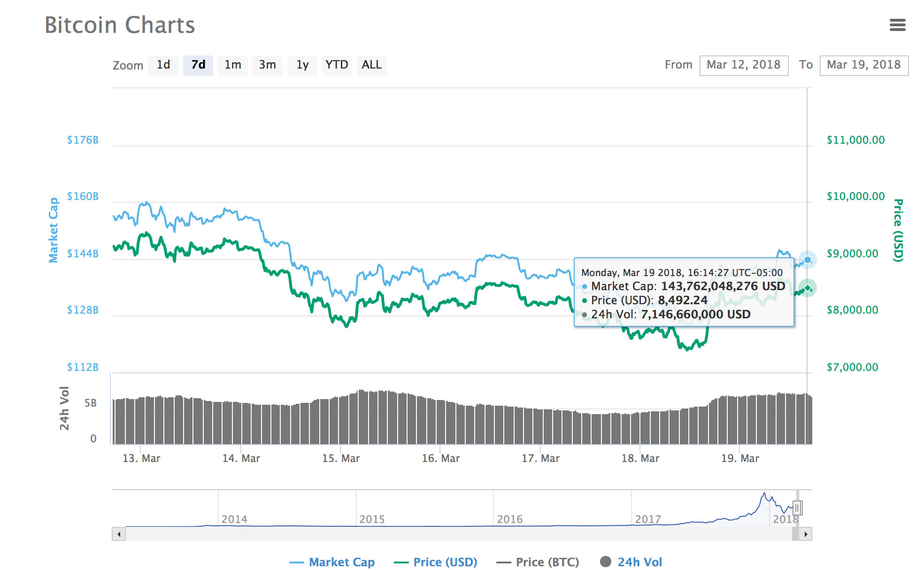
Task: Click the Bitcoin Charts title
Action: [x=120, y=25]
